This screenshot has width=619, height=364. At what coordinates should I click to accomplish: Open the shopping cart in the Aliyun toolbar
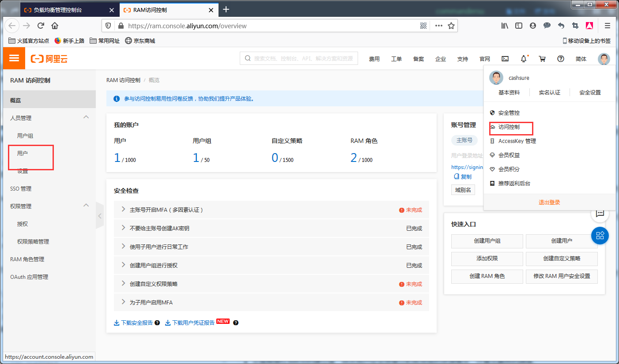[x=542, y=58]
